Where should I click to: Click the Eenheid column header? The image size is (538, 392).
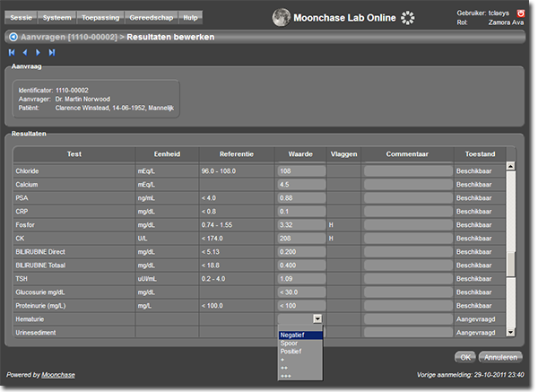click(x=167, y=154)
